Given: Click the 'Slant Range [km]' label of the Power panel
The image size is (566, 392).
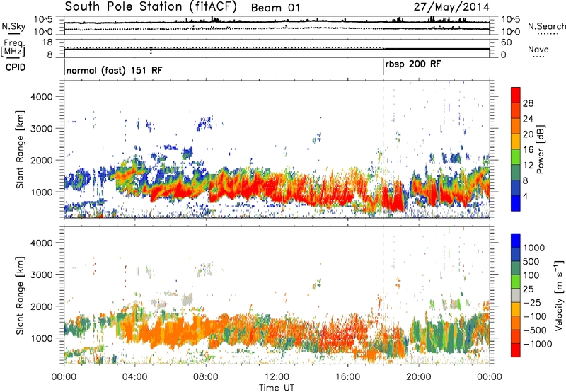Looking at the screenshot, I should [20, 149].
